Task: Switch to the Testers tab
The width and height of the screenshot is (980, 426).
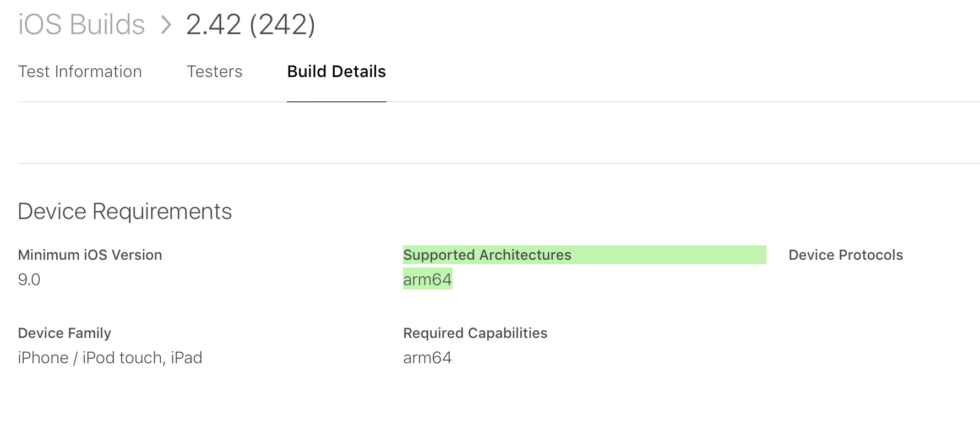Action: coord(214,72)
